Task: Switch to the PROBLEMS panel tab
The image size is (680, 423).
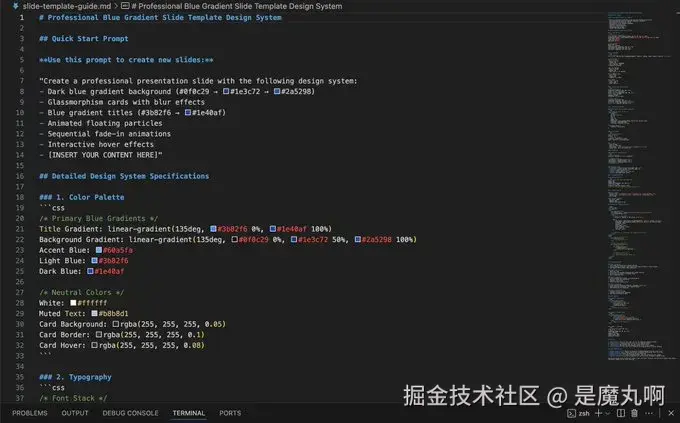Action: pyautogui.click(x=29, y=413)
